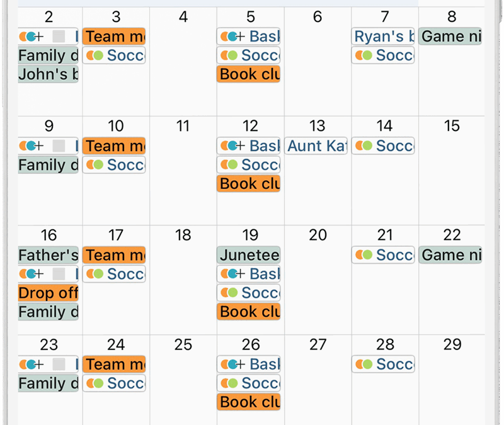Image resolution: width=504 pixels, height=425 pixels.
Task: Open the Soccer event on the 3rd
Action: tap(114, 55)
